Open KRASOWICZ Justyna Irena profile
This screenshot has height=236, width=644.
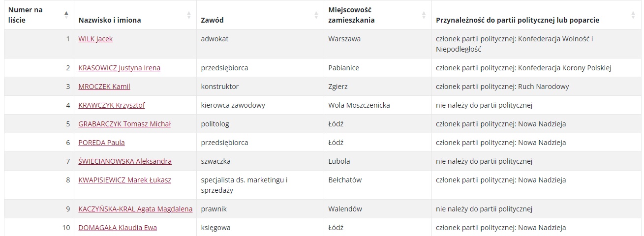point(119,68)
